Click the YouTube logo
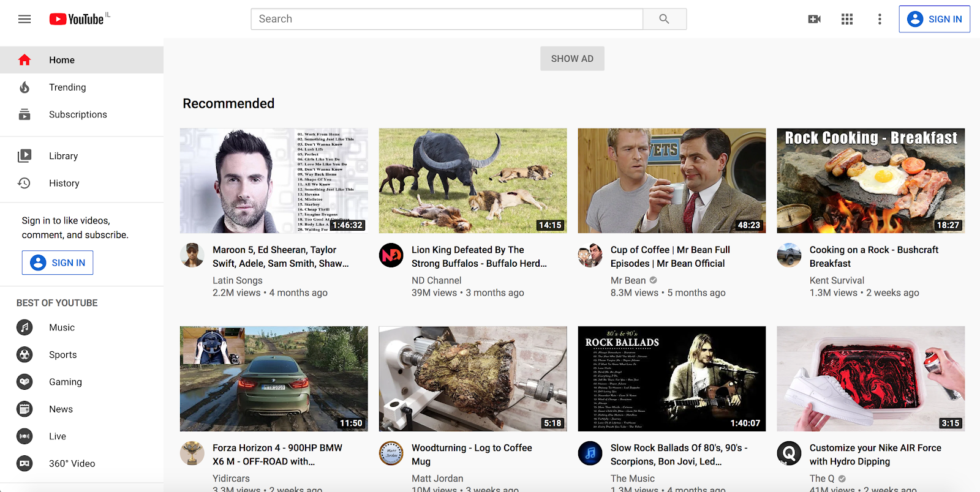 click(77, 19)
